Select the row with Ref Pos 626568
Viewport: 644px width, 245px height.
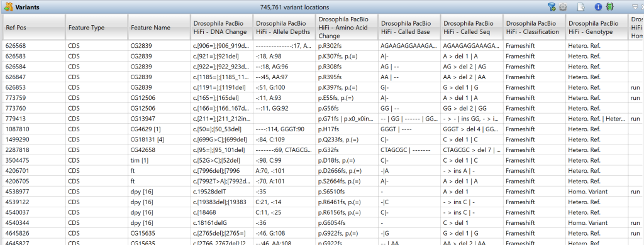(322, 46)
